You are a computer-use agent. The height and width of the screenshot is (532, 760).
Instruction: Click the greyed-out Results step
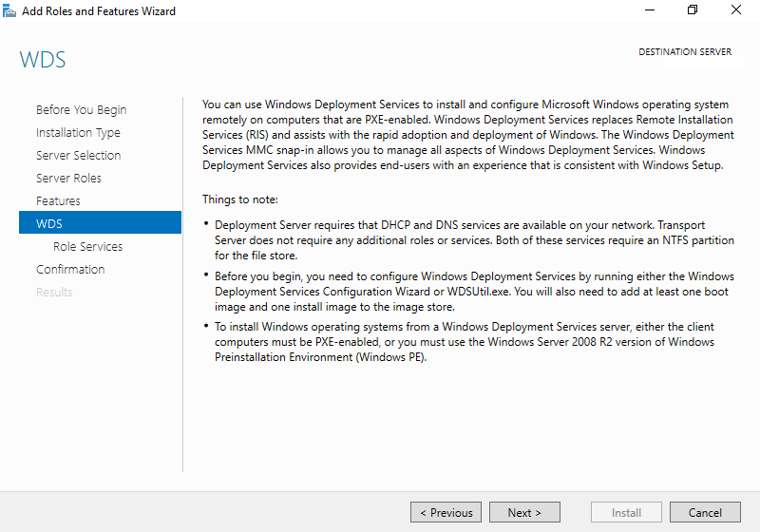(x=54, y=293)
